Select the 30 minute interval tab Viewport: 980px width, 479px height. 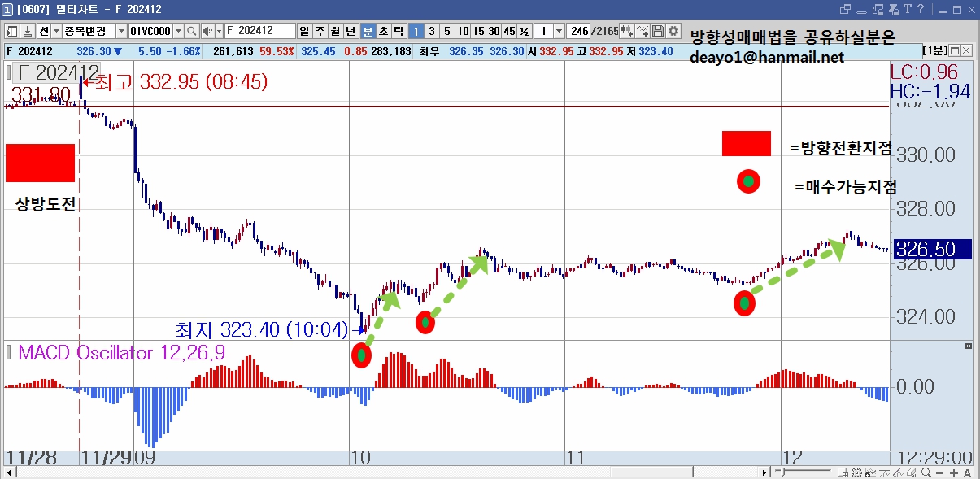[x=494, y=31]
